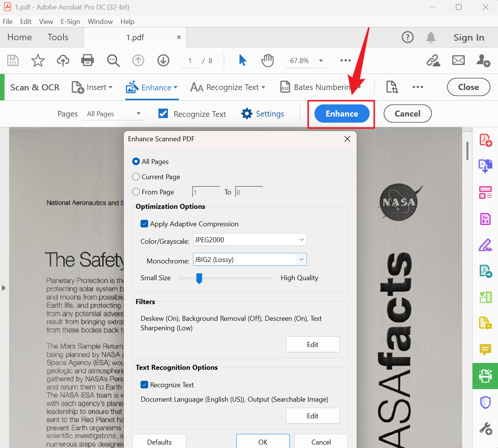Open the Protect shield tool in sidebar
Screen dimensions: 498x448
(x=485, y=402)
